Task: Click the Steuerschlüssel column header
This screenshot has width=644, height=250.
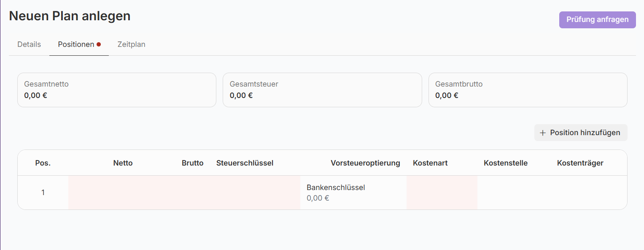Action: pos(245,163)
